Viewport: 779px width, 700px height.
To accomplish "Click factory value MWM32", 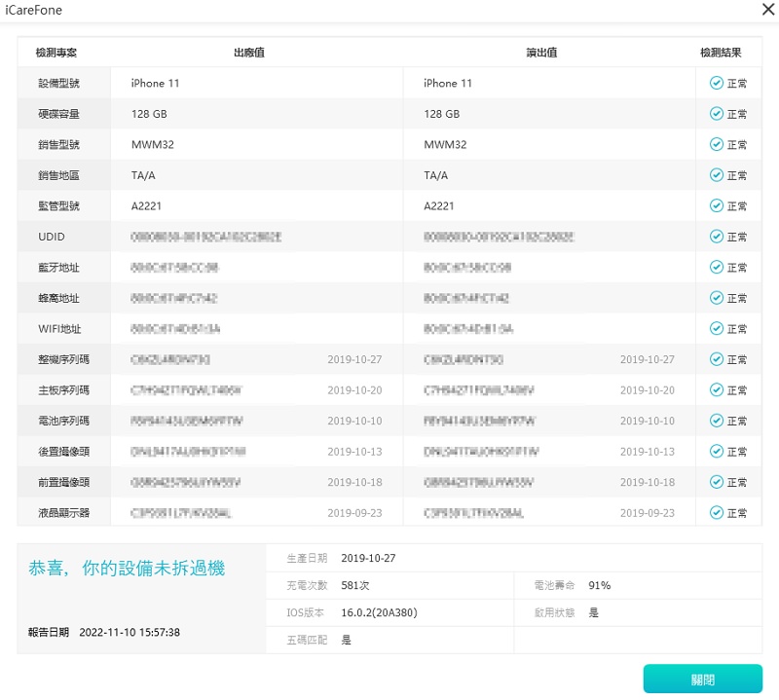I will [153, 144].
